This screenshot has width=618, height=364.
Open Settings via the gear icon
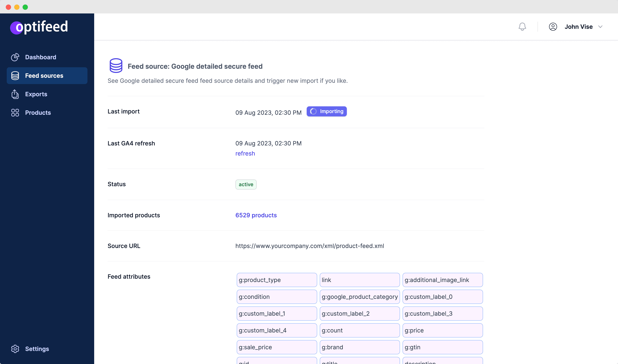[15, 348]
